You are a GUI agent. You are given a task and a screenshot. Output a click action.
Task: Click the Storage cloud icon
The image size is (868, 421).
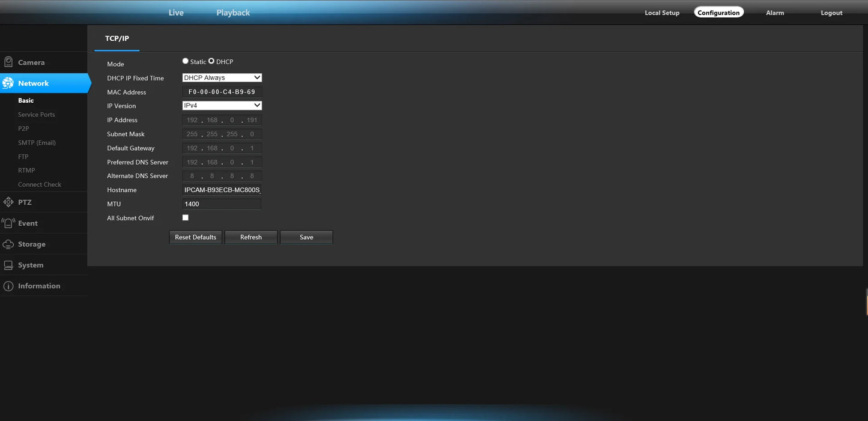pyautogui.click(x=8, y=244)
